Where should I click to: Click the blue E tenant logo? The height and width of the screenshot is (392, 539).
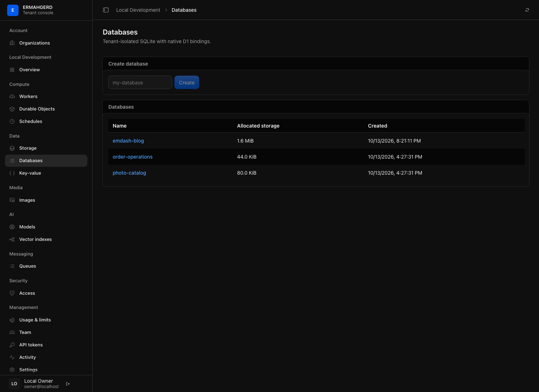[x=13, y=10]
